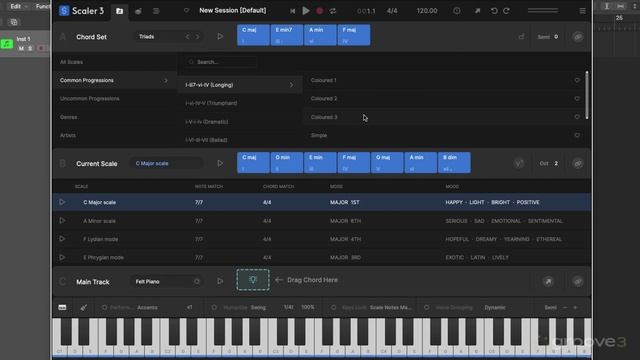
Task: Select the B dim chord in Current Scale
Action: [454, 162]
